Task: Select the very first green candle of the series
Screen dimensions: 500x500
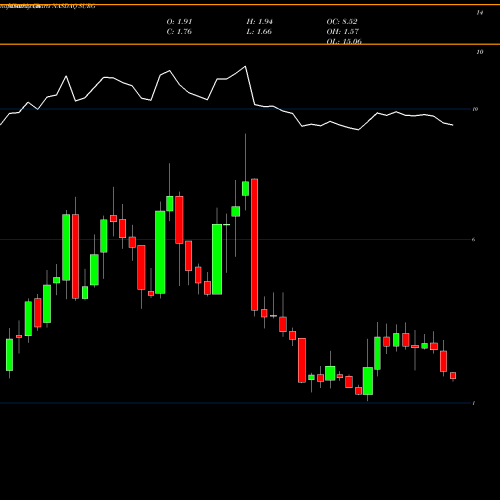Action: coord(9,355)
